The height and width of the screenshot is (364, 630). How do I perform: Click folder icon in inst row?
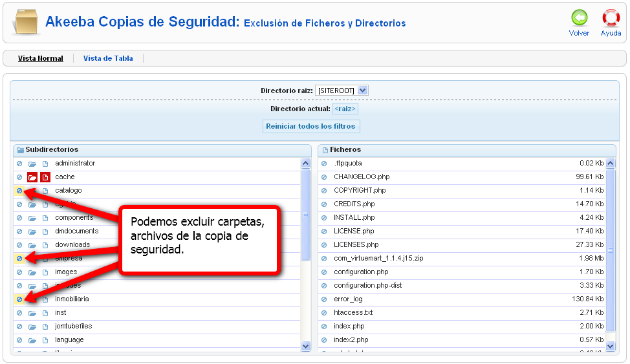(32, 314)
